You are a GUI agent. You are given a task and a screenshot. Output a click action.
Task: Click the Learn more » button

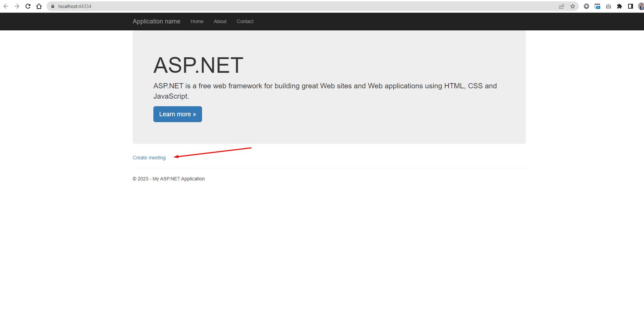click(178, 114)
